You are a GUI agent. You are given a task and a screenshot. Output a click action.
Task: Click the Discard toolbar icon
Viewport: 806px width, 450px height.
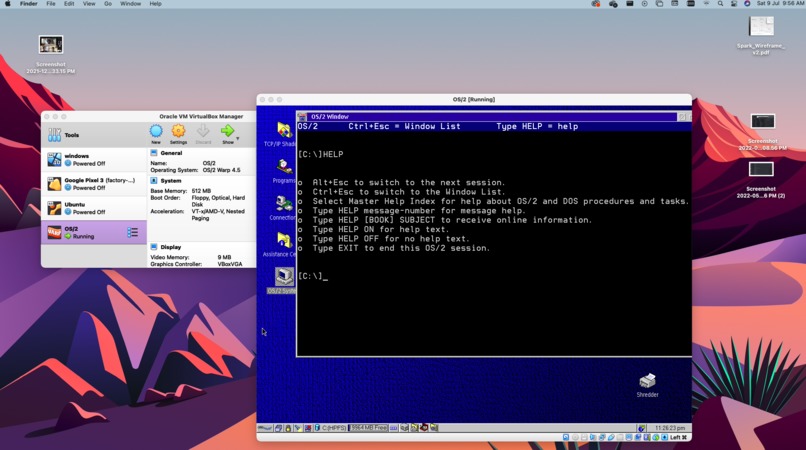[203, 132]
